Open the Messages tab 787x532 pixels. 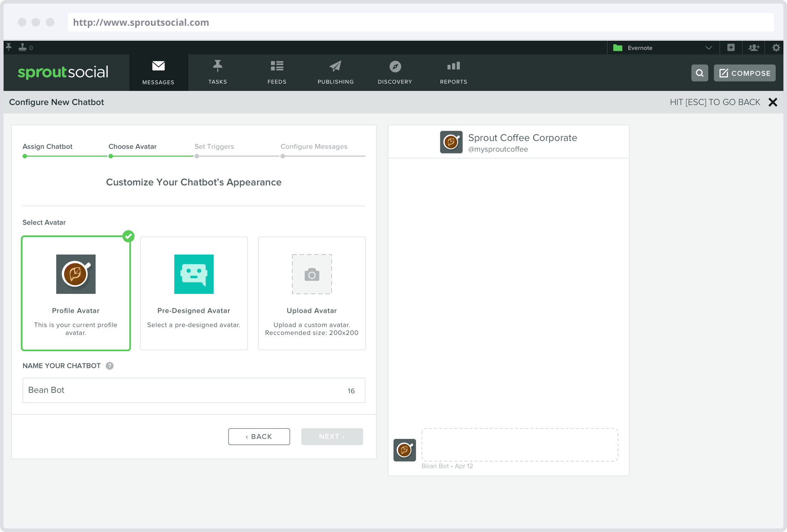click(158, 73)
